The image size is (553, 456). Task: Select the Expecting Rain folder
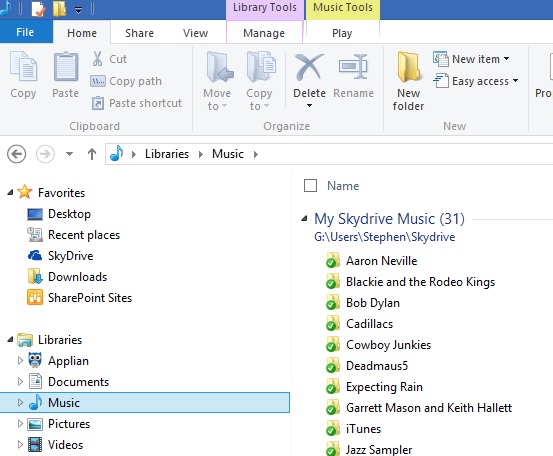point(374,387)
